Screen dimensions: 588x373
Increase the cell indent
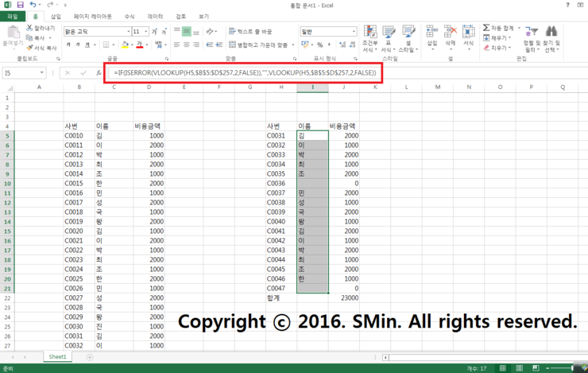click(219, 45)
